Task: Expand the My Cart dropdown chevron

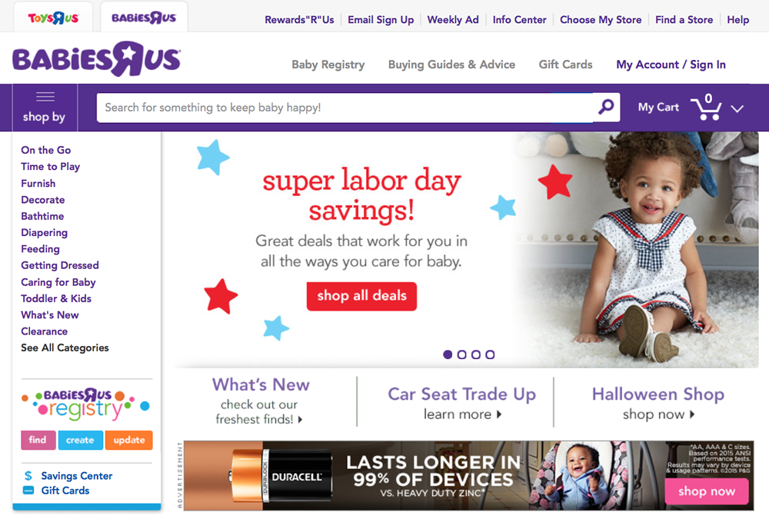Action: pyautogui.click(x=737, y=108)
